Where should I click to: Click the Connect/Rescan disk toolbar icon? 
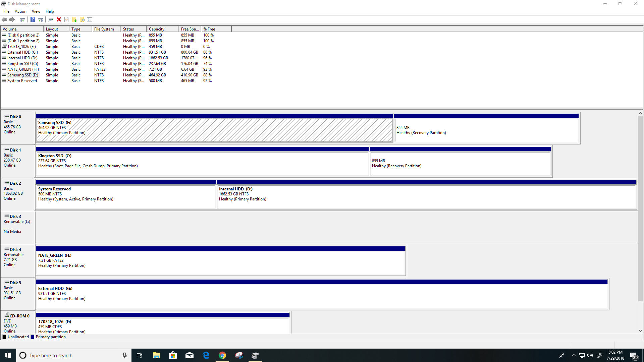[51, 19]
